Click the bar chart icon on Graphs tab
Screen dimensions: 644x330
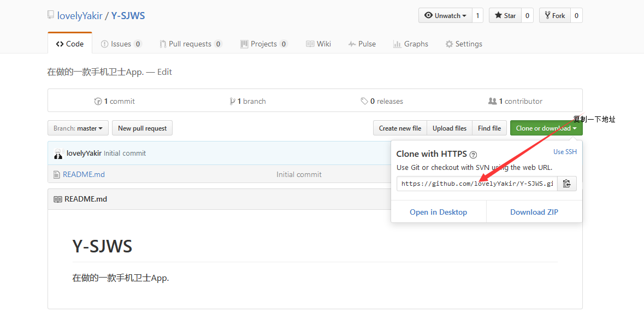397,44
